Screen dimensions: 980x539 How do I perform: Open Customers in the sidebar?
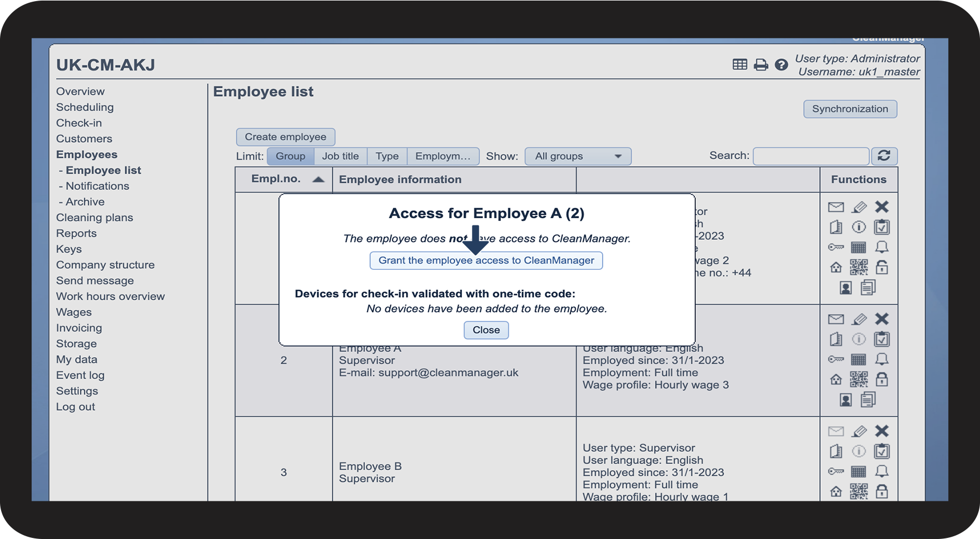pos(84,139)
